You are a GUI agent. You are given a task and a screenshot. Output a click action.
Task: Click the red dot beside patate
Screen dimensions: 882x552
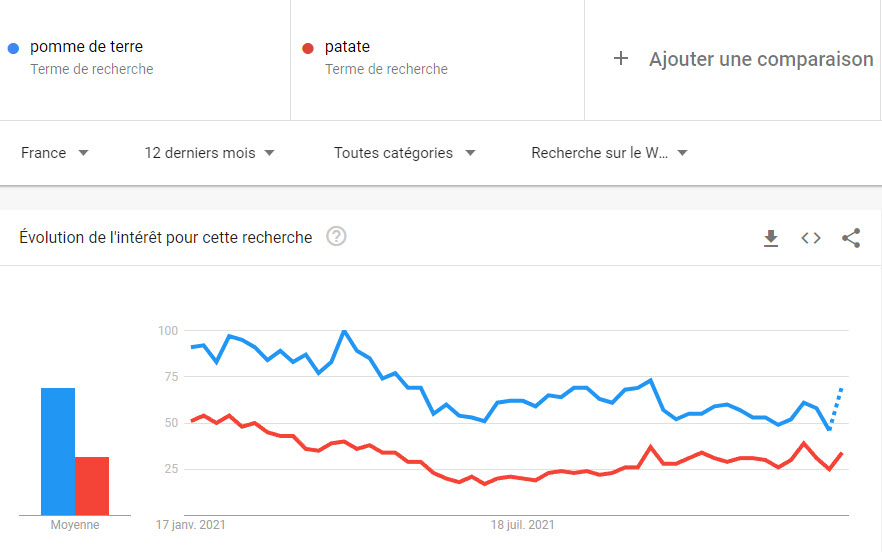click(308, 48)
